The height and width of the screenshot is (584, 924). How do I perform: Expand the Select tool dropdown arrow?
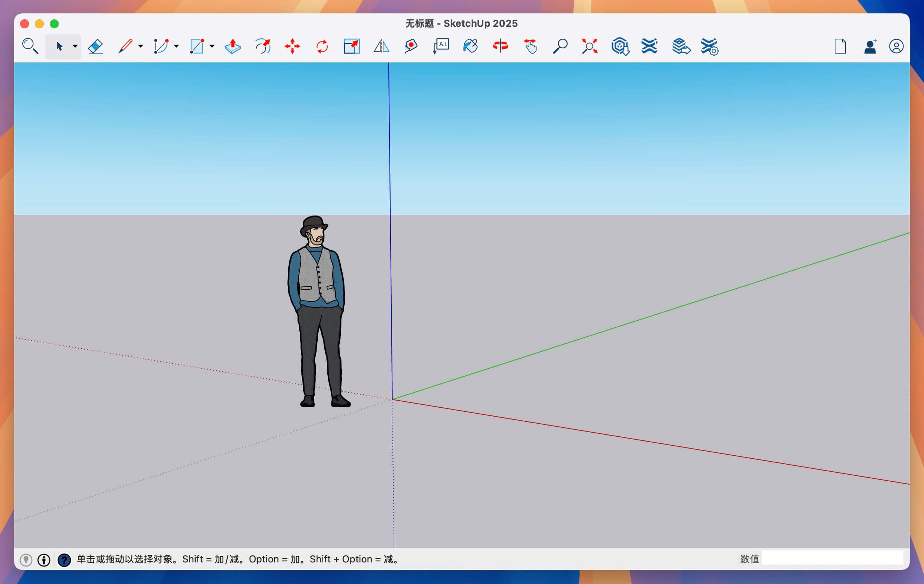point(75,46)
